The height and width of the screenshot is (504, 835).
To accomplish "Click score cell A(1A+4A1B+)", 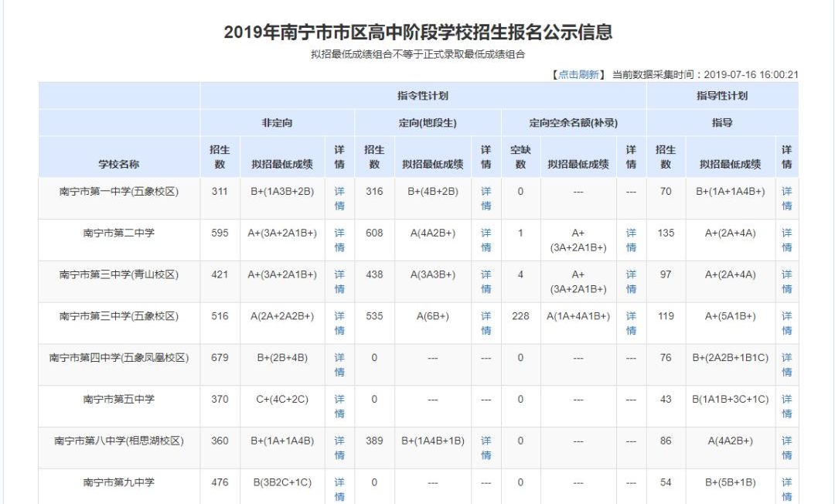I will [x=578, y=316].
